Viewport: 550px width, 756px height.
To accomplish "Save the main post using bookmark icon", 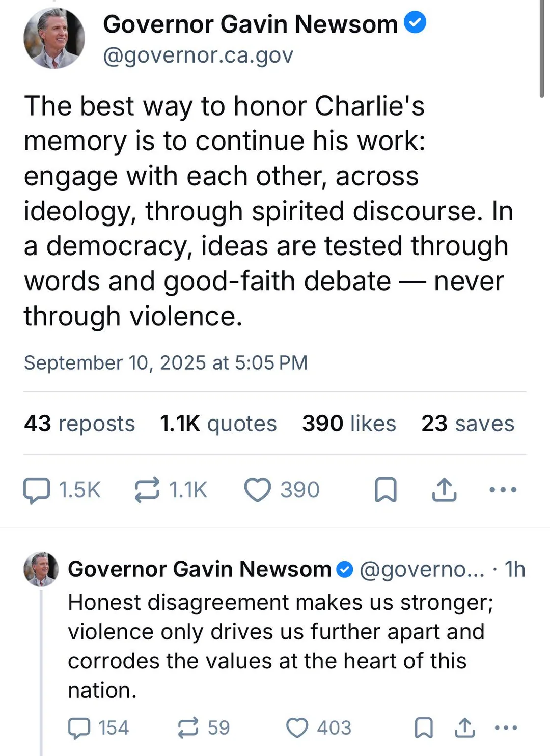I will coord(386,490).
